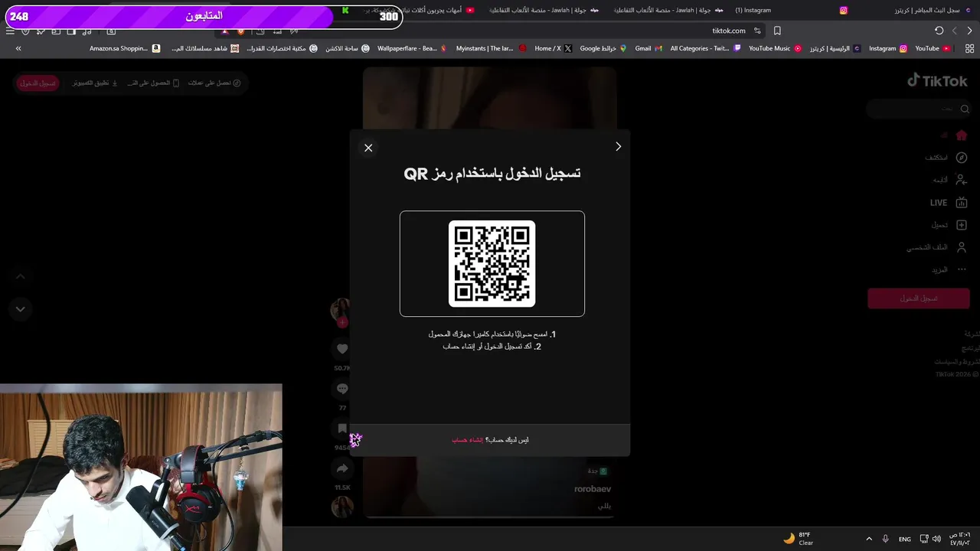Click the QR code image
The height and width of the screenshot is (551, 980).
[x=492, y=263]
